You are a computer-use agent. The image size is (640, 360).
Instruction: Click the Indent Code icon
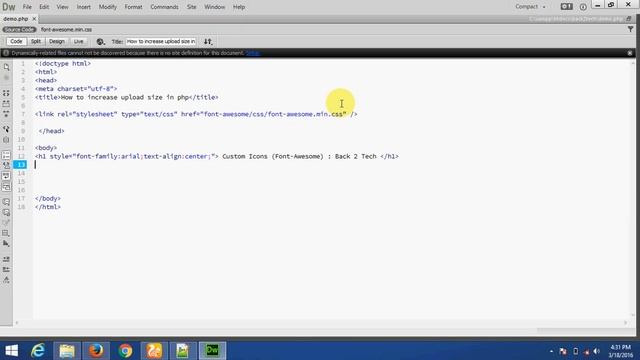click(6, 259)
